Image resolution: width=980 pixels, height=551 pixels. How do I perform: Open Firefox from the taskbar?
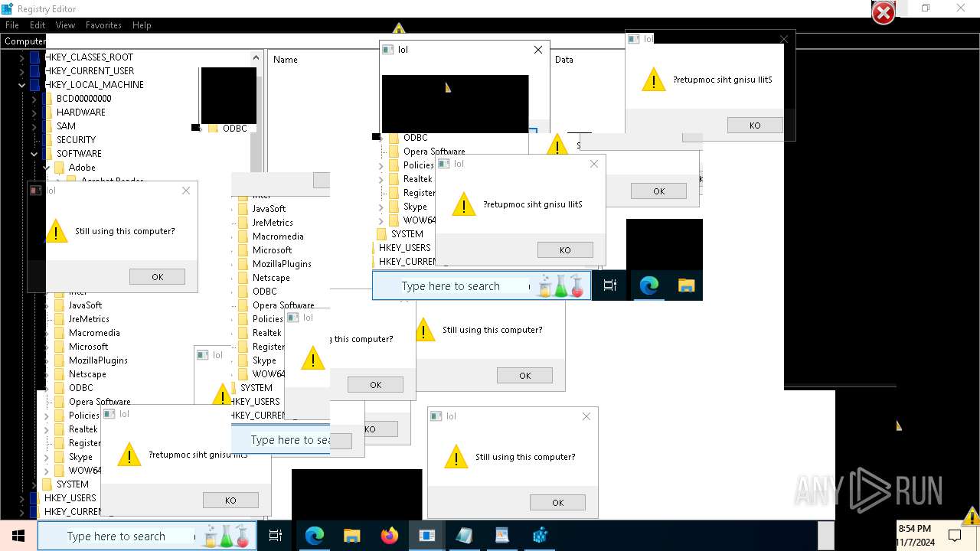click(x=389, y=536)
